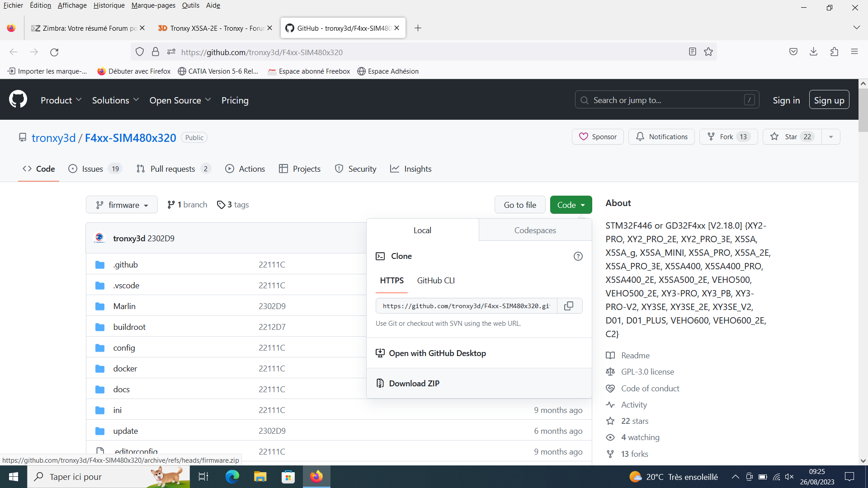Open the tronxy3d owner link

53,138
